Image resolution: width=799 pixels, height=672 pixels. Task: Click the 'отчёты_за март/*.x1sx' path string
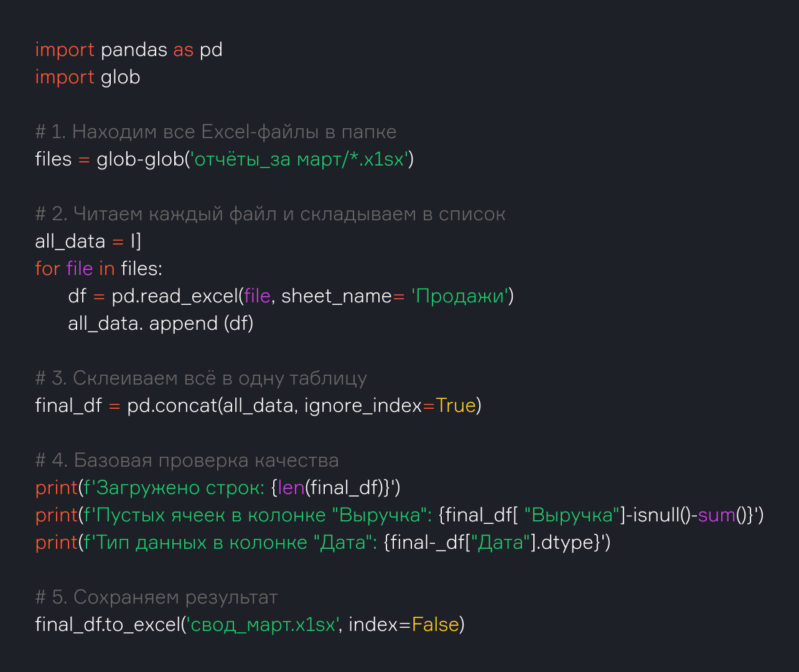[301, 159]
